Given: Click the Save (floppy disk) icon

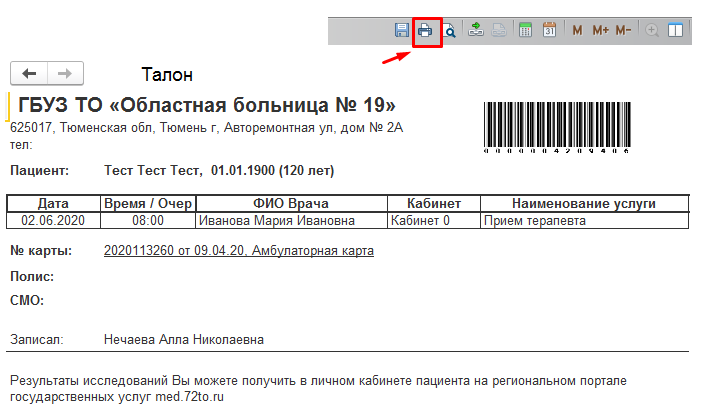Looking at the screenshot, I should pyautogui.click(x=401, y=30).
